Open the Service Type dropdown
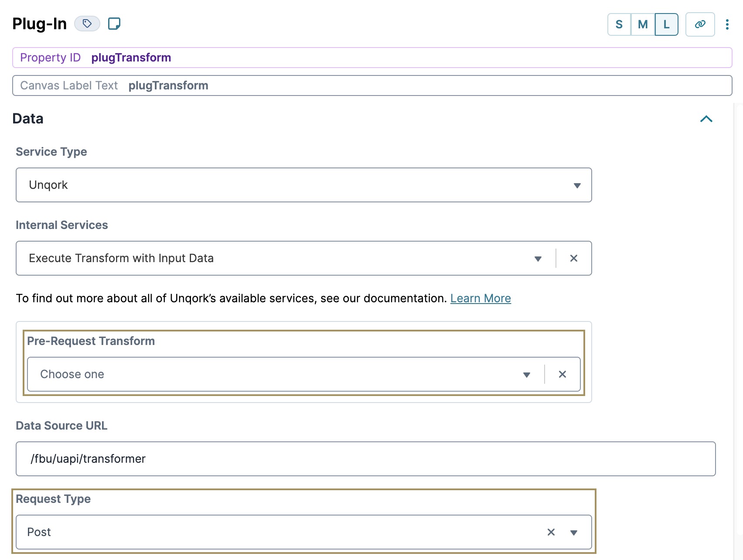The image size is (743, 560). tap(304, 185)
